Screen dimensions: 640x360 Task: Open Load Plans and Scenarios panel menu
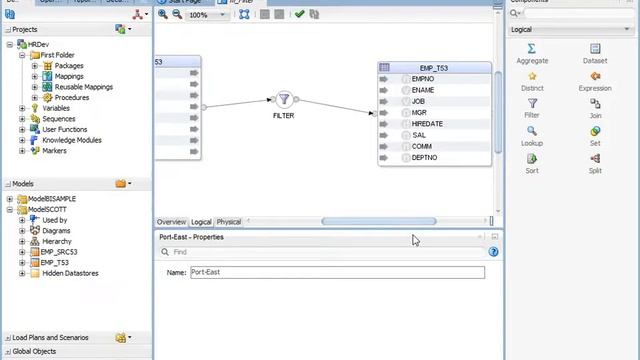tap(123, 338)
